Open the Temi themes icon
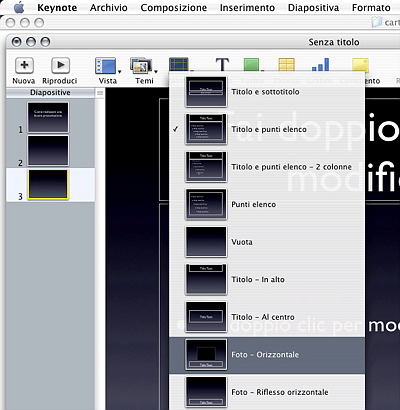 (x=141, y=66)
